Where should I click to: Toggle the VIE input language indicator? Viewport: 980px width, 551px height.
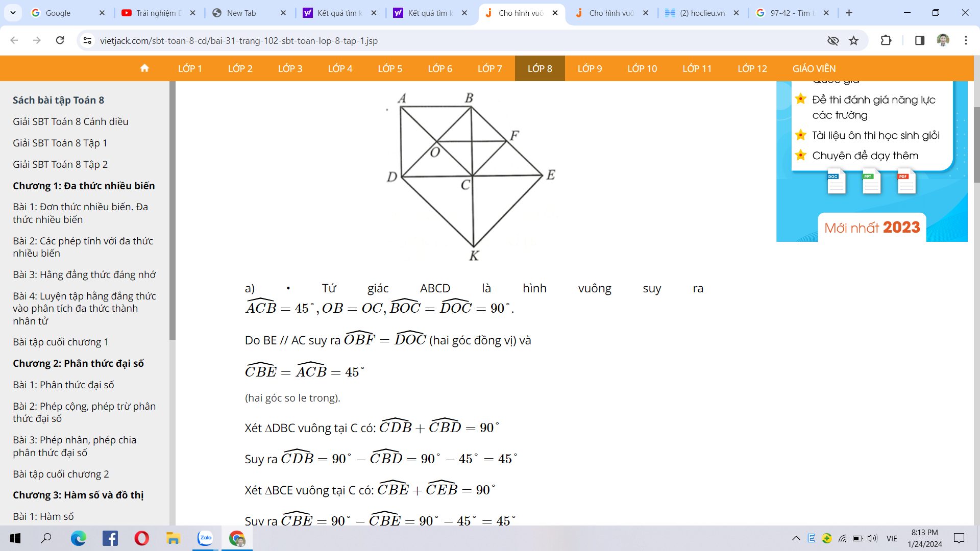point(892,538)
